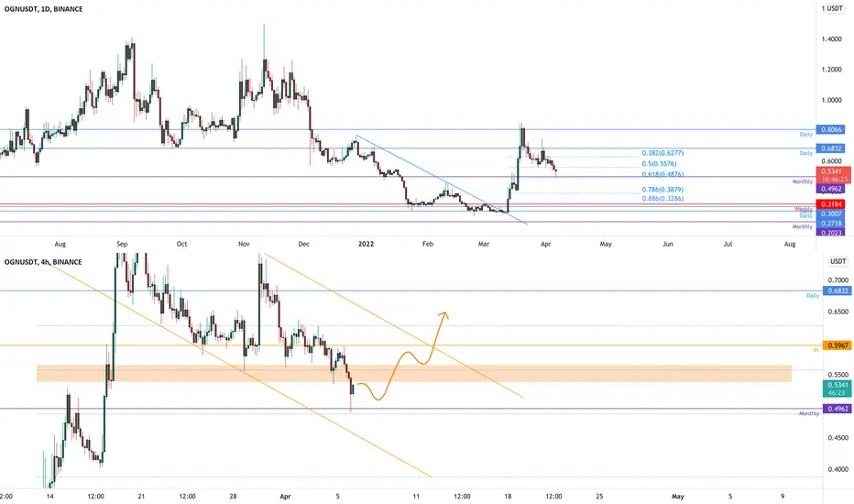This screenshot has width=854, height=504.
Task: Select the purple 0.4962 tag on the 4h chart
Action: click(838, 409)
